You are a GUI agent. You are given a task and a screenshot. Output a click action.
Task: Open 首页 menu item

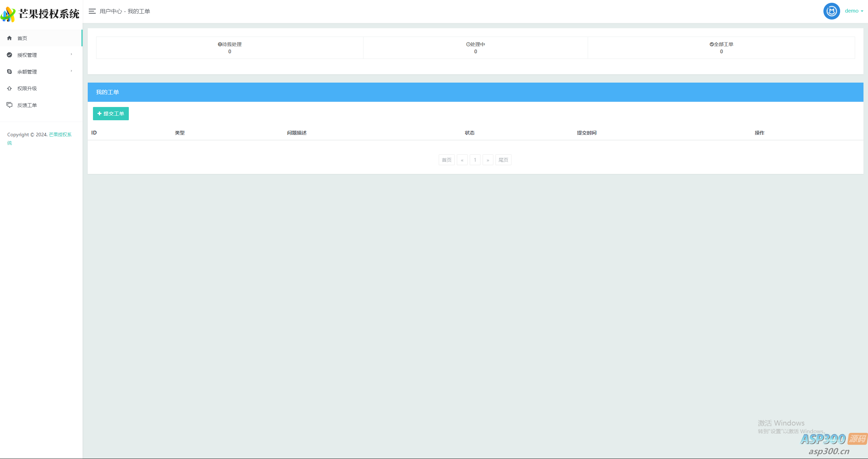22,38
